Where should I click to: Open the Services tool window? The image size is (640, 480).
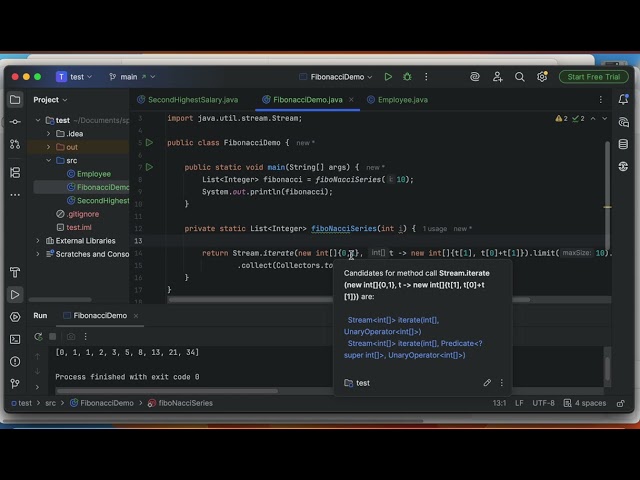pyautogui.click(x=15, y=317)
